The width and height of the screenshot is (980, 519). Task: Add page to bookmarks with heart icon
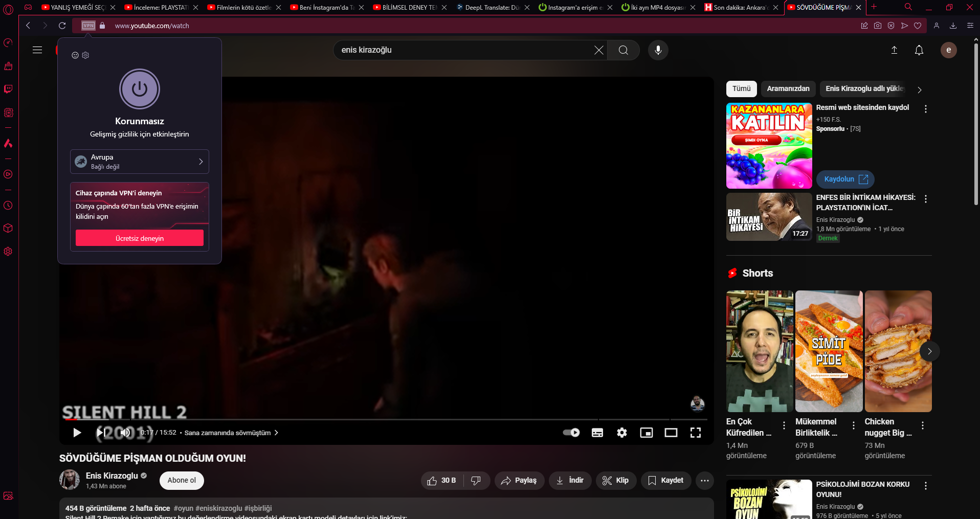(918, 26)
